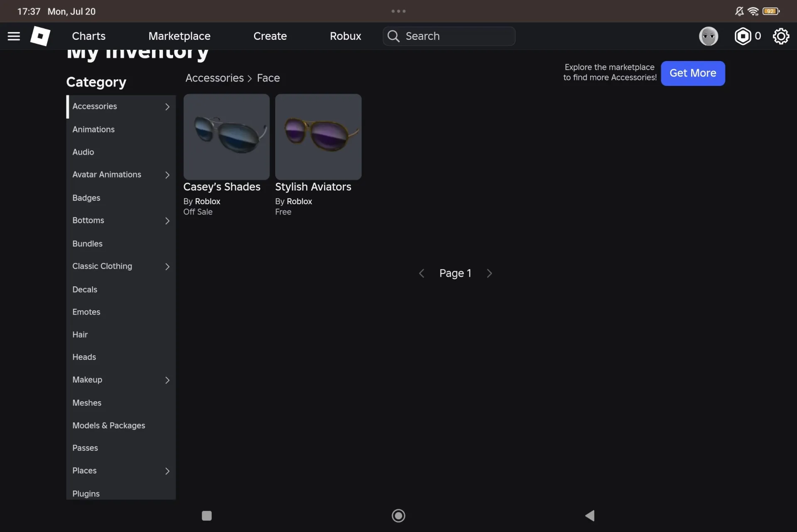Click the Accessories breadcrumb link

215,78
